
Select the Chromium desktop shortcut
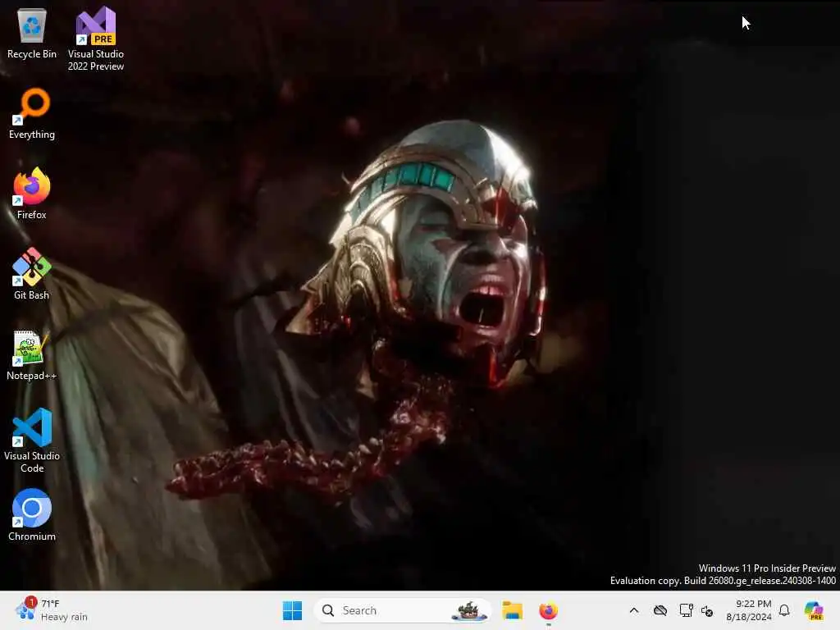(x=32, y=515)
